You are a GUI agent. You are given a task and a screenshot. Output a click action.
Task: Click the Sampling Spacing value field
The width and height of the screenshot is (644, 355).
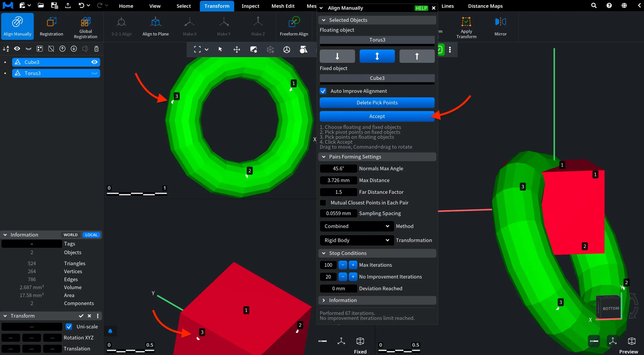338,214
